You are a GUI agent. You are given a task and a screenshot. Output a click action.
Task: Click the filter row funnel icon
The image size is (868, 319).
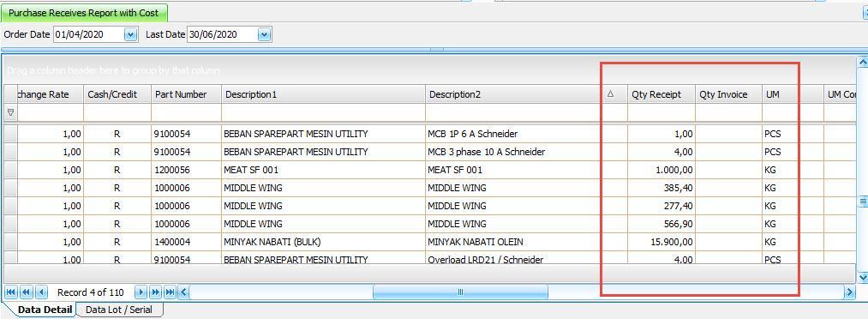point(10,112)
